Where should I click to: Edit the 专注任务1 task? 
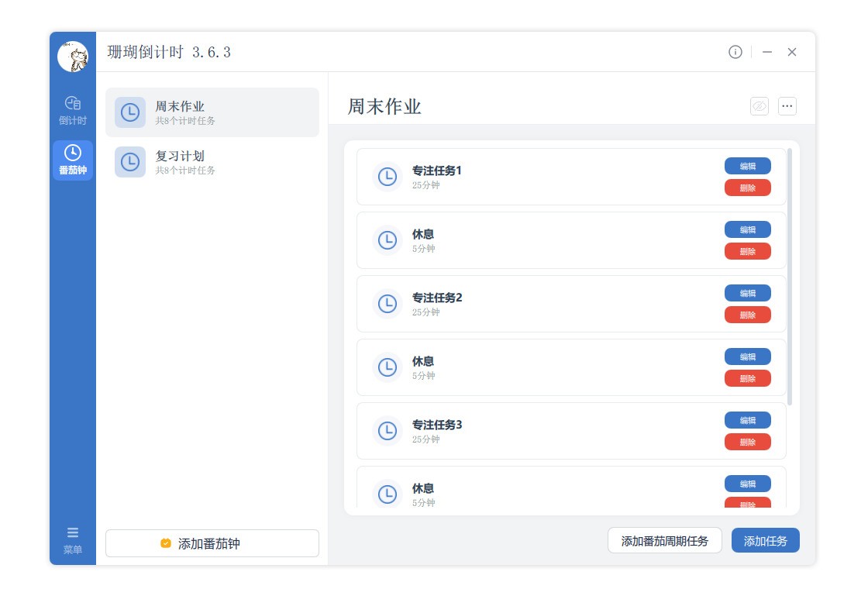pyautogui.click(x=747, y=166)
